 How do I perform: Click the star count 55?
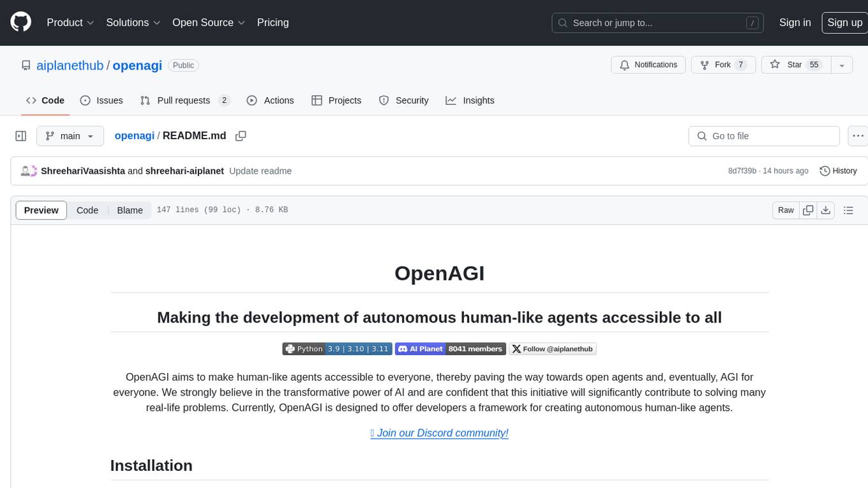pyautogui.click(x=814, y=65)
